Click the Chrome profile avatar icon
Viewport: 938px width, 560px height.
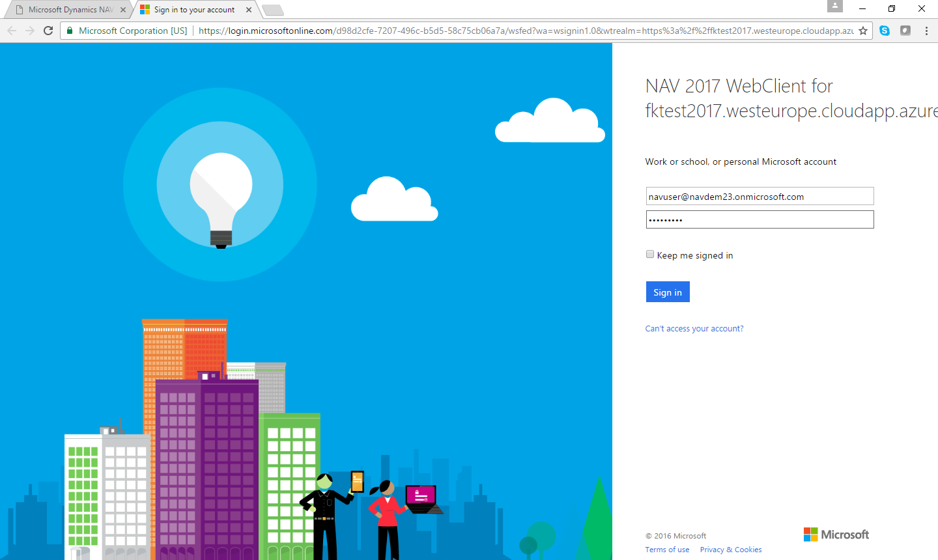pos(835,7)
